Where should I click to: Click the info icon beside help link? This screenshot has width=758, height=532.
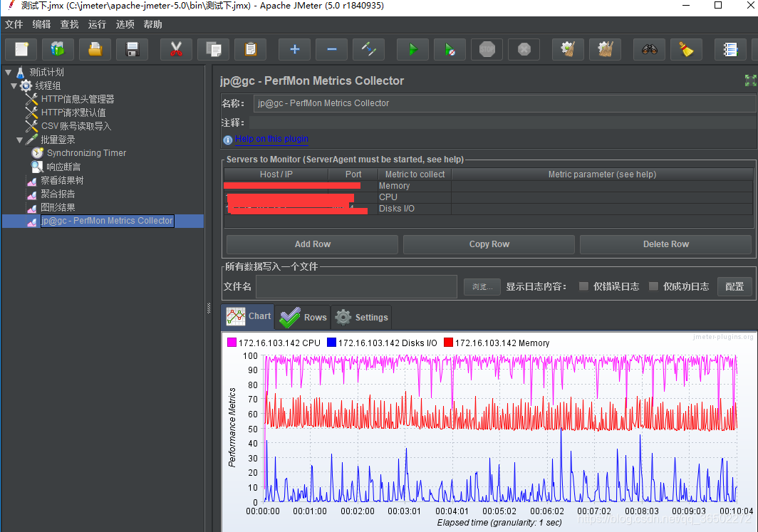click(x=228, y=140)
